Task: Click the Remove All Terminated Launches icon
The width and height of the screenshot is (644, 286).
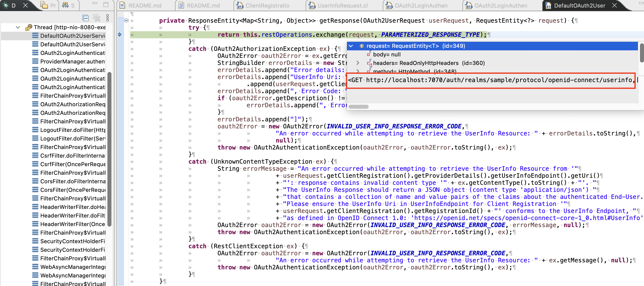Action: click(97, 18)
